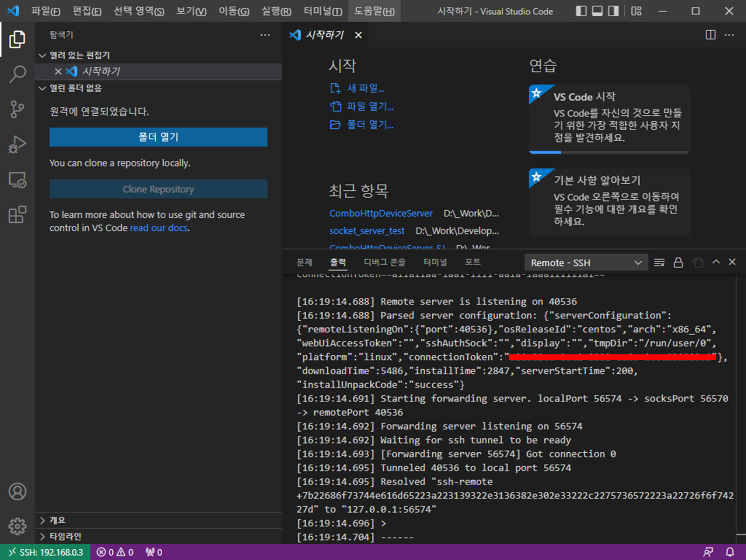The image size is (746, 560).
Task: Open the Extensions view icon
Action: (x=17, y=214)
